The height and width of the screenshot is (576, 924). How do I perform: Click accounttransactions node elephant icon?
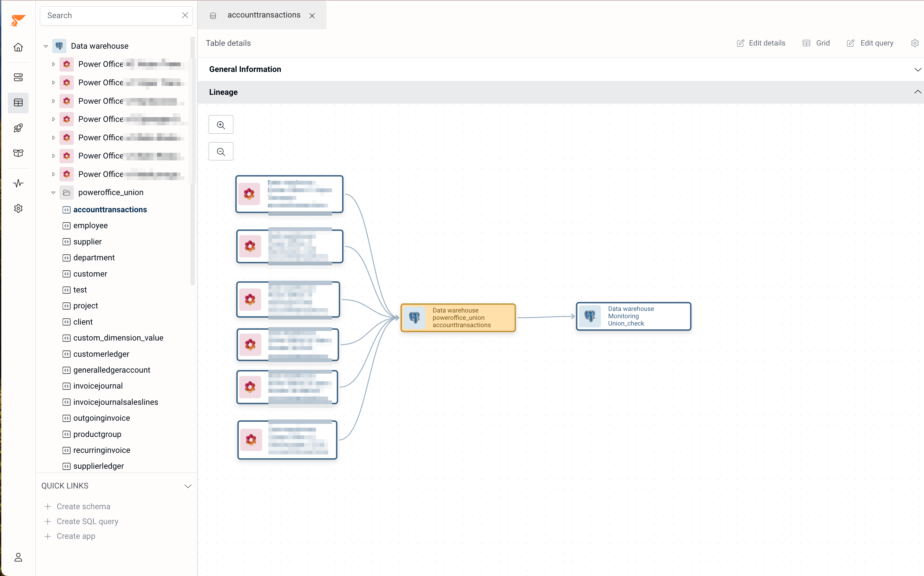414,317
